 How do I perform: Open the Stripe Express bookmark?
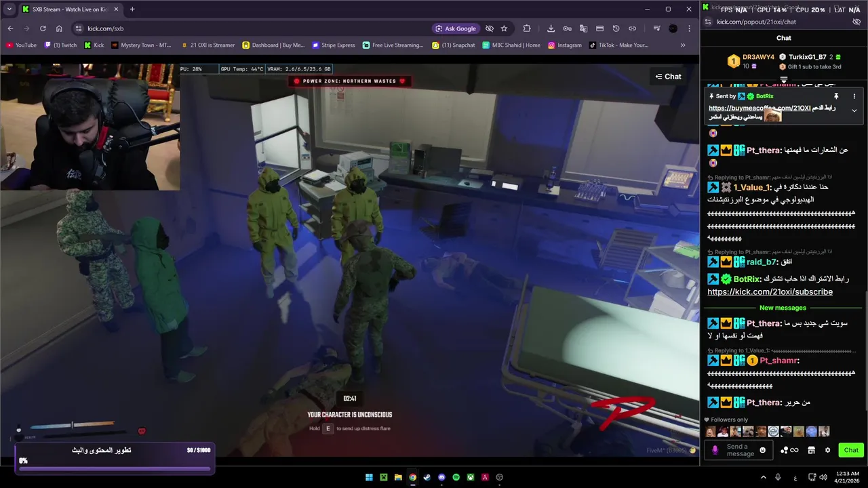[x=334, y=45]
